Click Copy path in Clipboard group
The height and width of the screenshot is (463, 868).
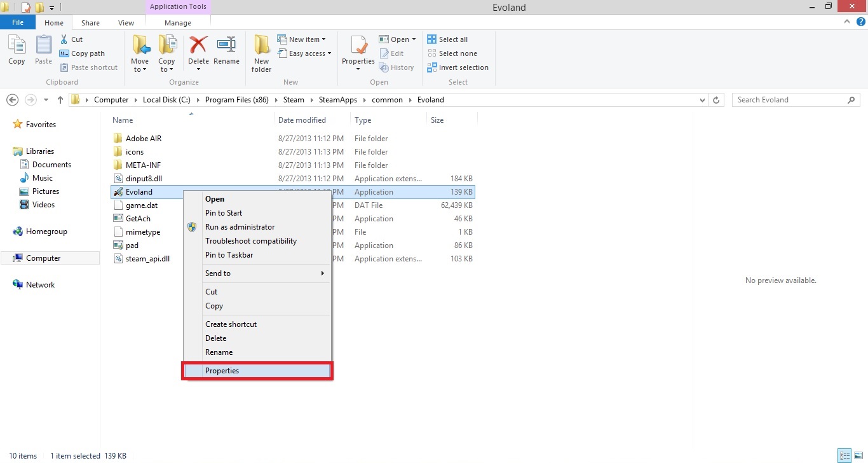tap(82, 53)
